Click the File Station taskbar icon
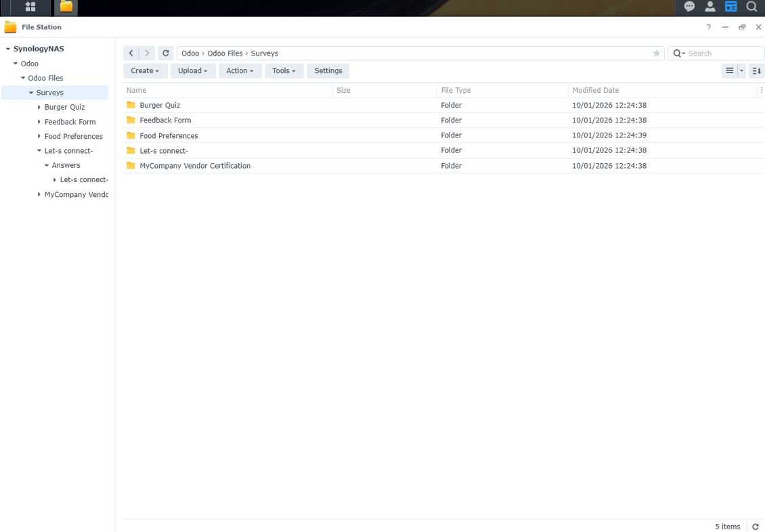Viewport: 765px width, 532px height. (x=66, y=7)
